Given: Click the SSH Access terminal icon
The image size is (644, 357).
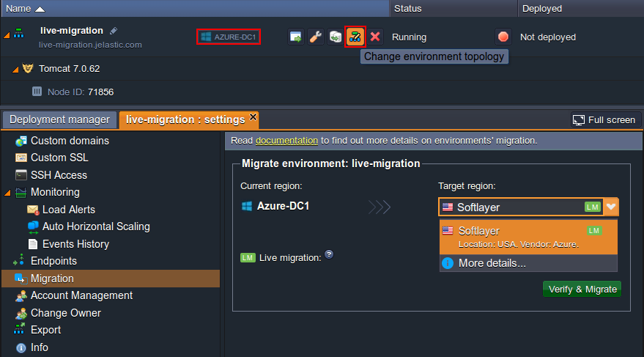Looking at the screenshot, I should point(21,175).
